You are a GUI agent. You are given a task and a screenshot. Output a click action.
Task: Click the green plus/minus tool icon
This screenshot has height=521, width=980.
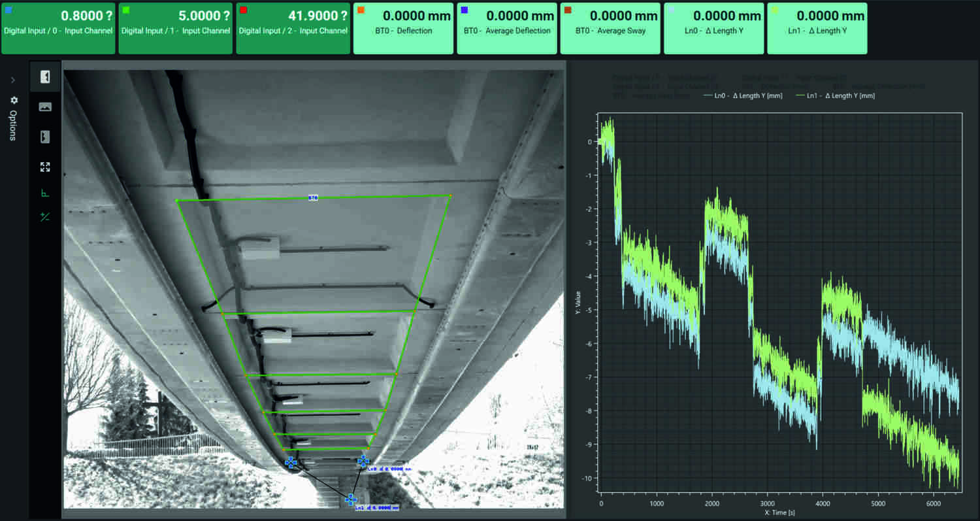(45, 216)
